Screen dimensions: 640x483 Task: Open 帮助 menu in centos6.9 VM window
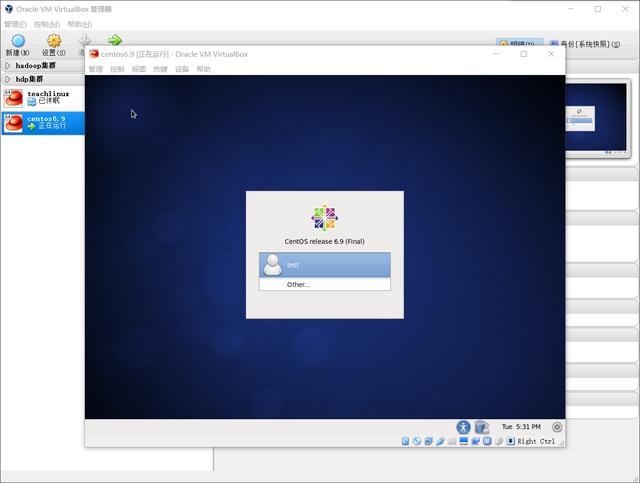203,69
